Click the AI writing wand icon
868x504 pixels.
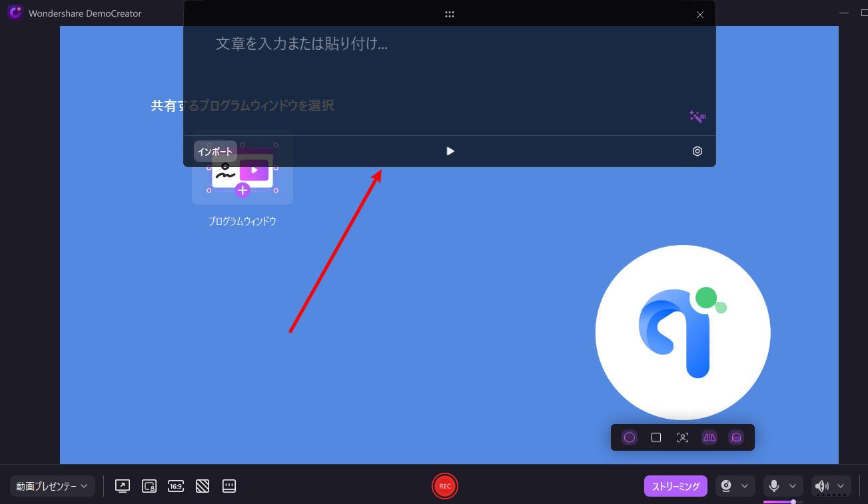point(697,117)
